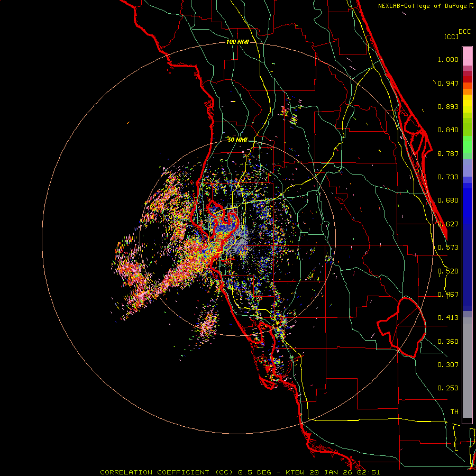Pick the light pink swatch atop color bar

[x=467, y=57]
